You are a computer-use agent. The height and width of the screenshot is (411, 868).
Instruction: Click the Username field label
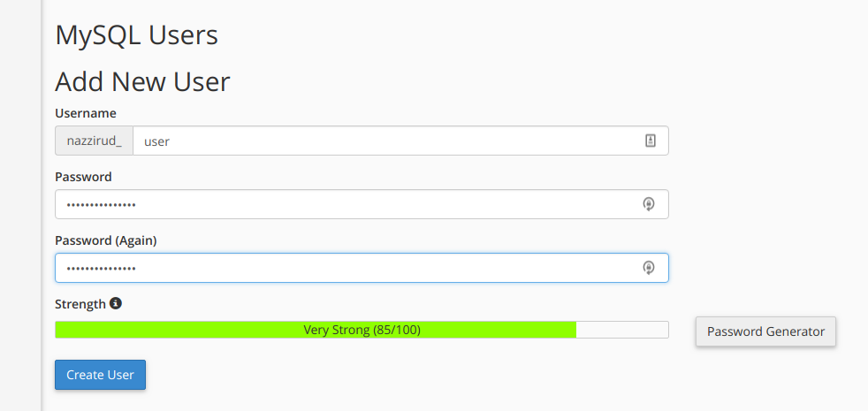[x=86, y=113]
